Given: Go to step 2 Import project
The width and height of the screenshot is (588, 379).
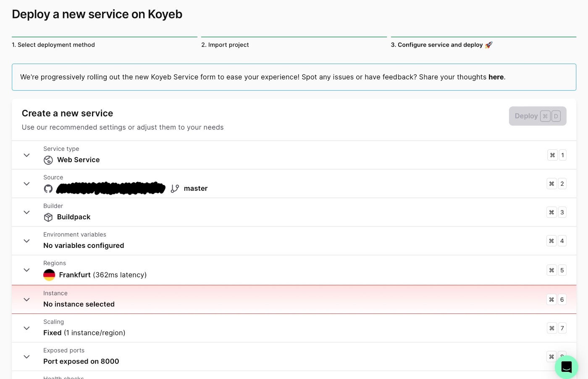Looking at the screenshot, I should point(225,45).
